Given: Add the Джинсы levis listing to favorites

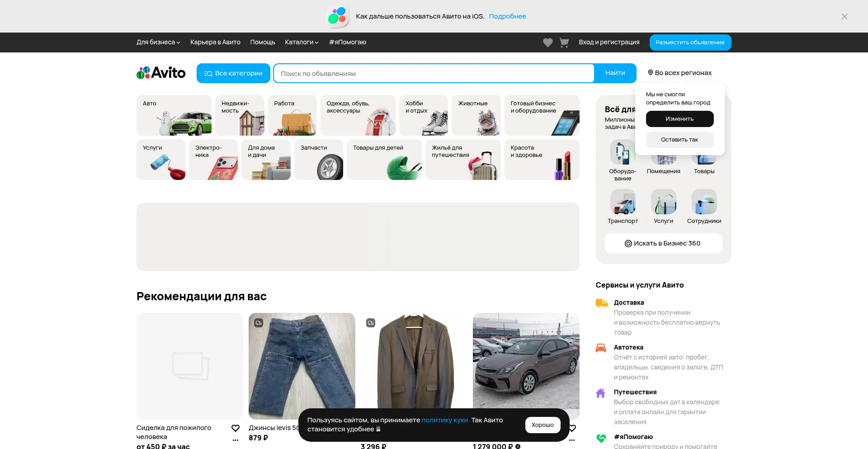Looking at the screenshot, I should coord(348,428).
